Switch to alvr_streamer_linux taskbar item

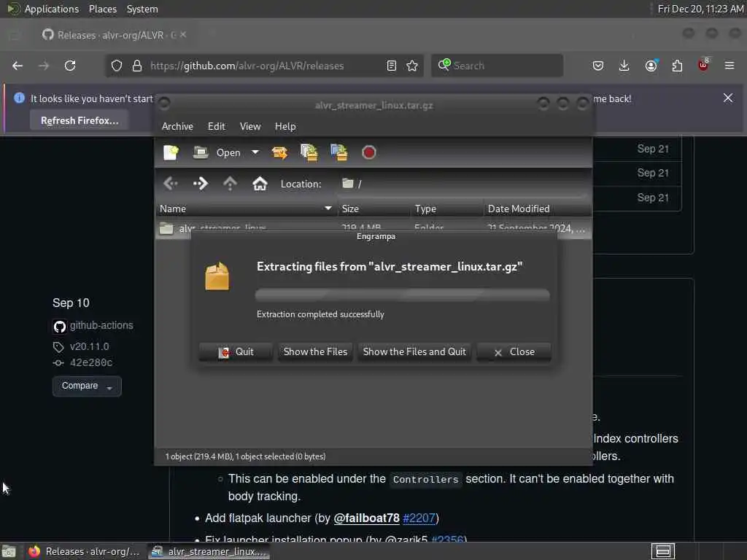209,551
